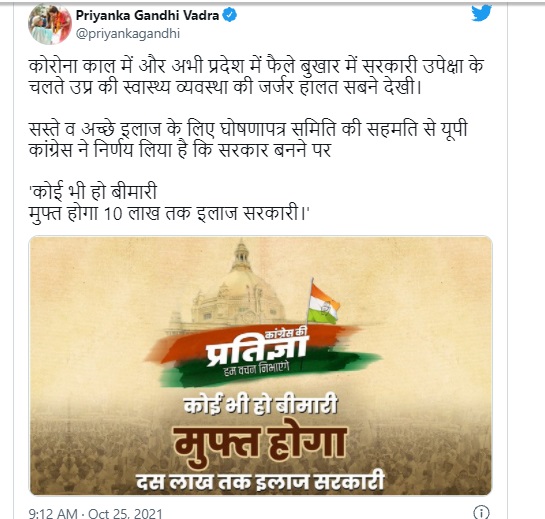This screenshot has height=519, width=545.
Task: Click the quoted line मुफ्त होगा 10 लाख
Action: point(169,213)
